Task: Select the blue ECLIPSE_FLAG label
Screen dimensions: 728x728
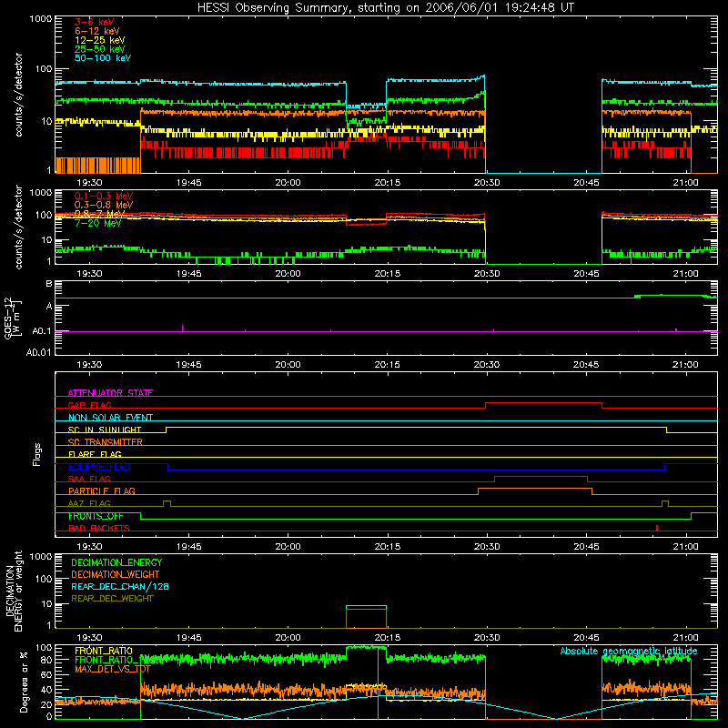Action: point(99,467)
